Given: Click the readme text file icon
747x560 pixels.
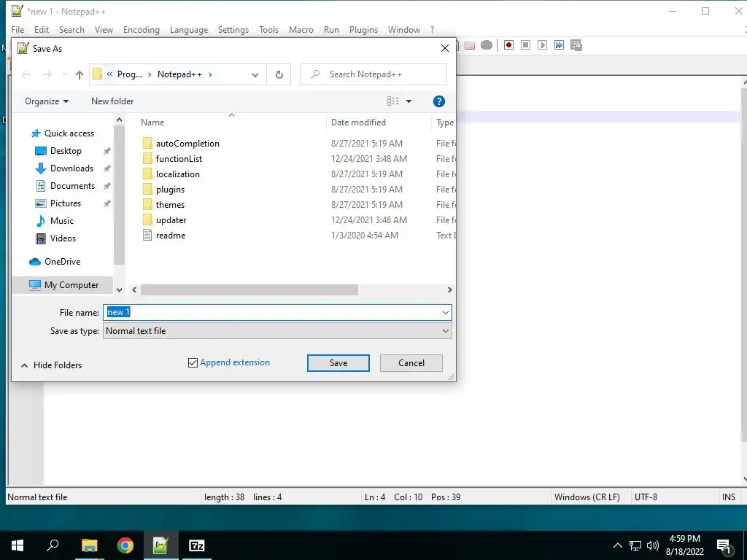Looking at the screenshot, I should (x=147, y=236).
